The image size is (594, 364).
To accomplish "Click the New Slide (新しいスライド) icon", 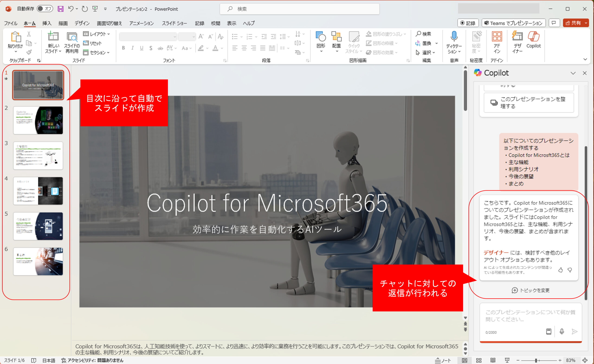I will tap(53, 36).
